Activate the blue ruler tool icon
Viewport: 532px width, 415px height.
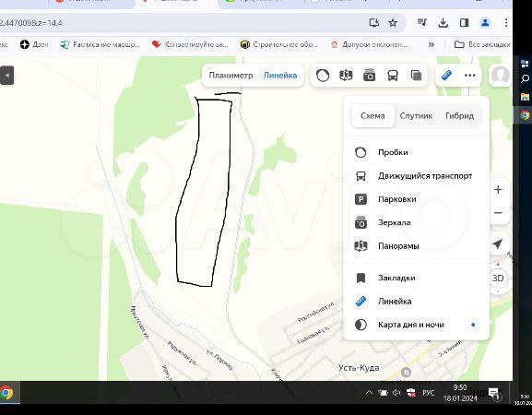[446, 75]
